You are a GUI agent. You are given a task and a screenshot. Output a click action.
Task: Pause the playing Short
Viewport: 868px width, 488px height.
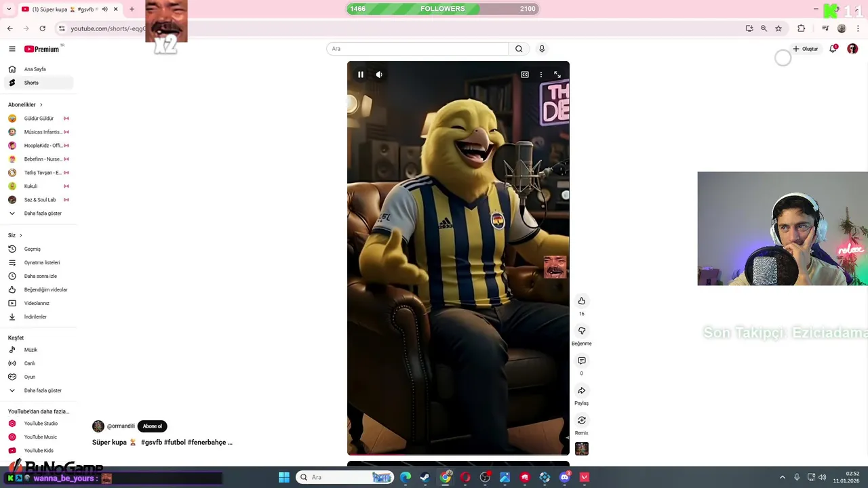[x=361, y=75]
